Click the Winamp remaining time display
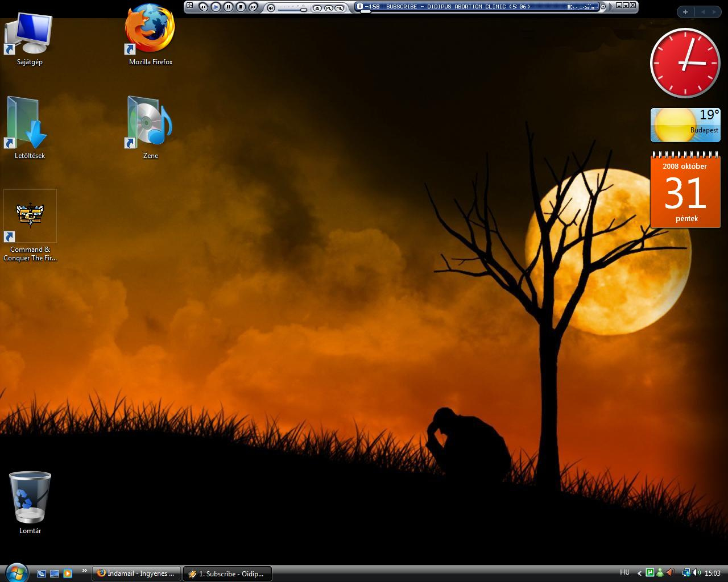 coord(373,6)
